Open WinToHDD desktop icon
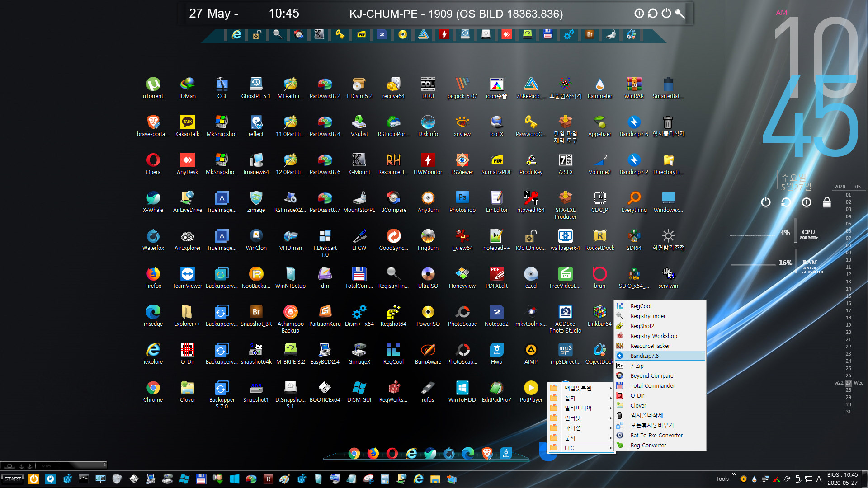868x488 pixels. (x=462, y=391)
